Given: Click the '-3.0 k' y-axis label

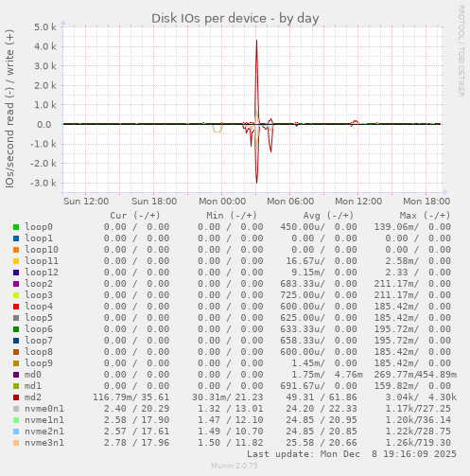Looking at the screenshot, I should [44, 183].
